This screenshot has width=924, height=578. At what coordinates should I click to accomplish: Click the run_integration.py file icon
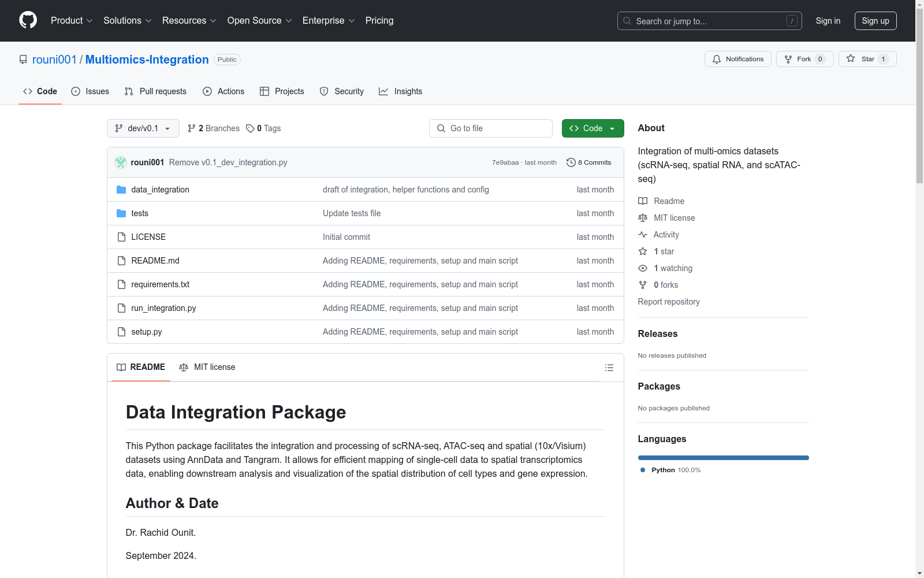(121, 308)
